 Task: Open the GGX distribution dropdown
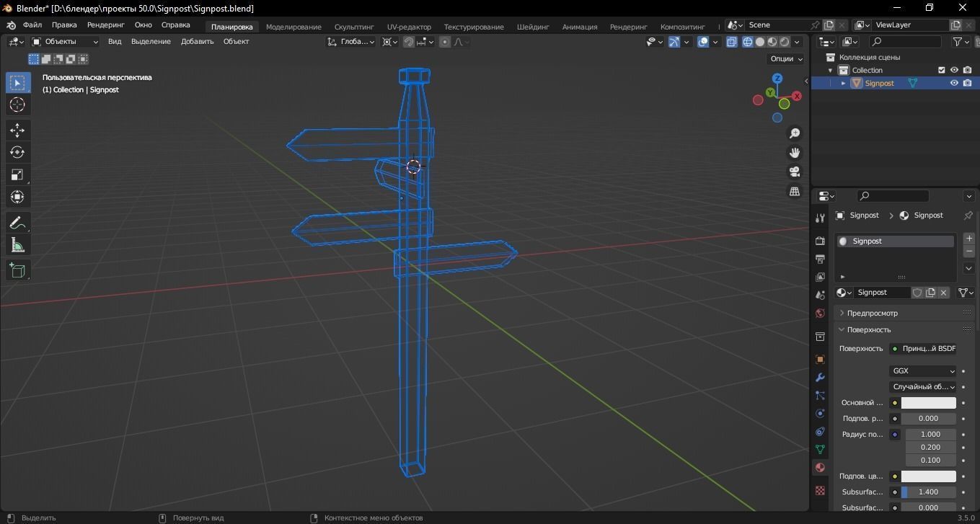coord(923,371)
